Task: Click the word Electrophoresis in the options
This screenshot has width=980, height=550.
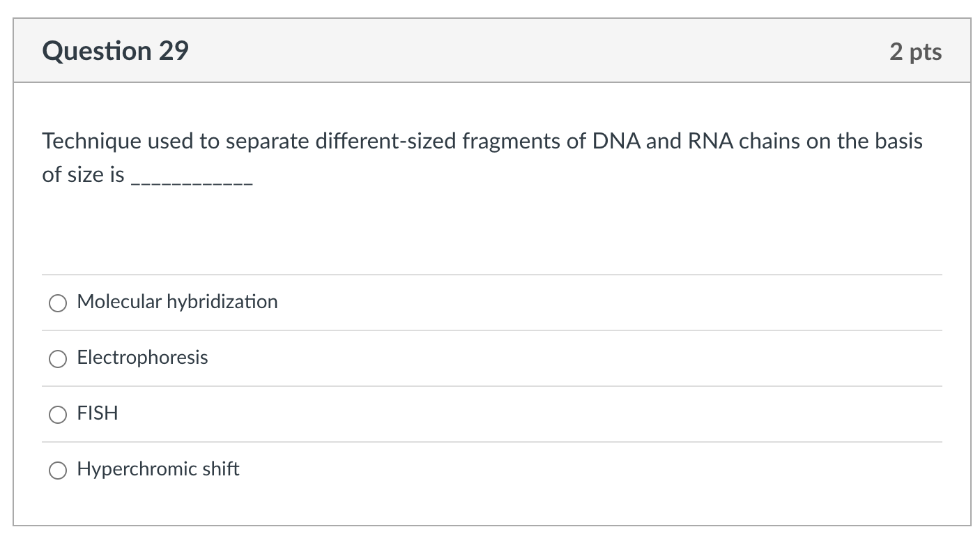Action: pos(142,358)
